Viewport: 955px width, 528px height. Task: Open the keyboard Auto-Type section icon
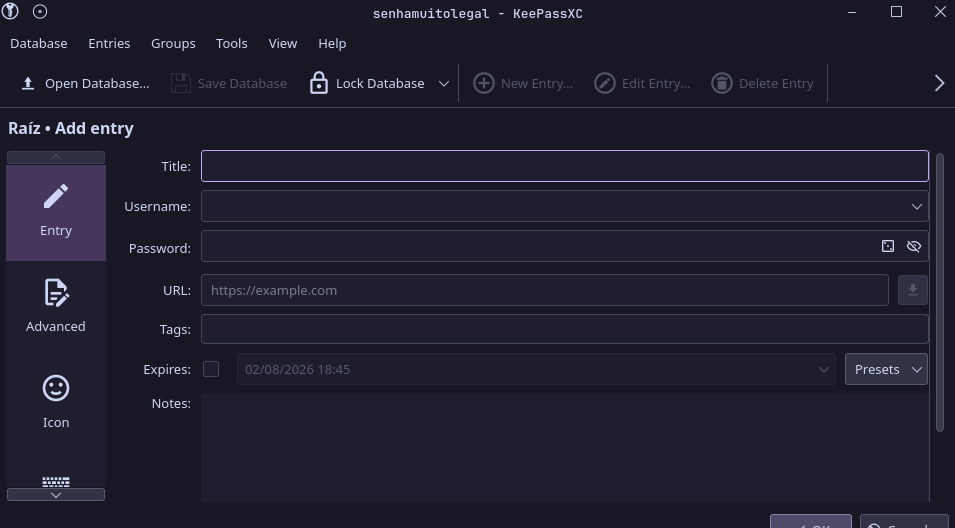pyautogui.click(x=56, y=482)
